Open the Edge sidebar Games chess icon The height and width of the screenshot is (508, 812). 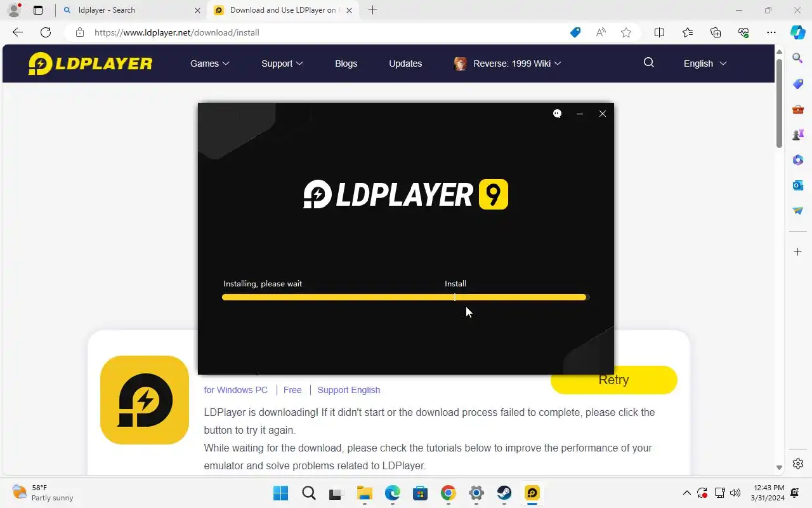point(798,135)
